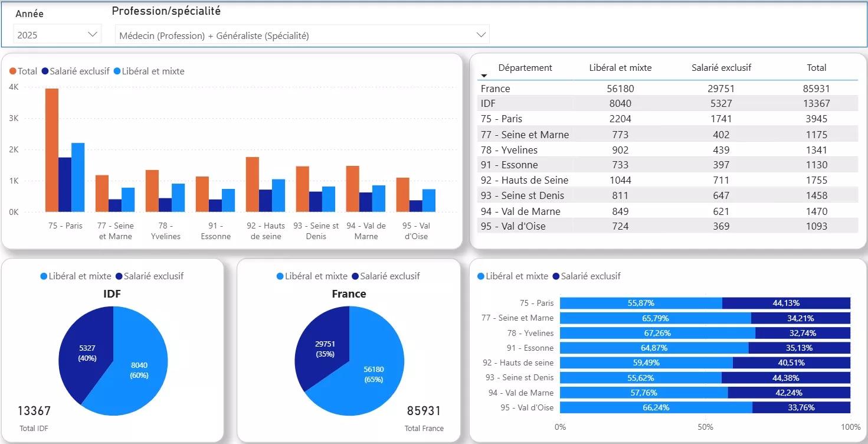The height and width of the screenshot is (444, 868).
Task: Expand the Profession/spécialité dropdown chevron
Action: coord(480,35)
